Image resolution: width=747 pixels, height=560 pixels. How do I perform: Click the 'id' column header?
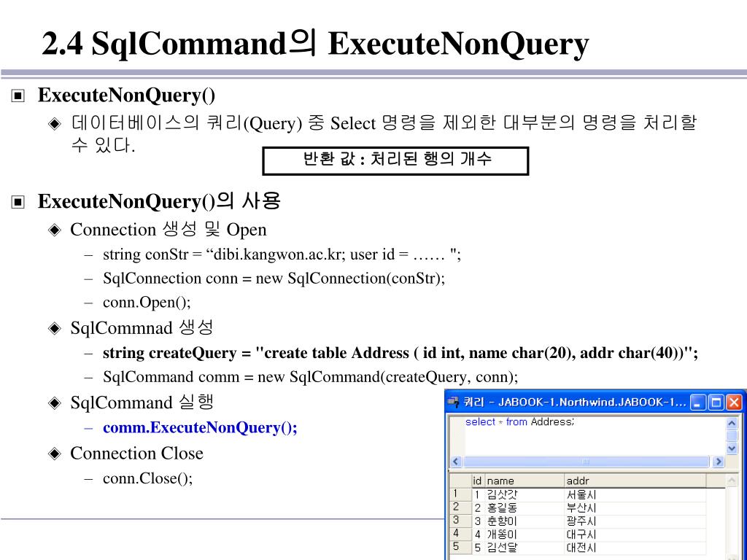point(477,481)
